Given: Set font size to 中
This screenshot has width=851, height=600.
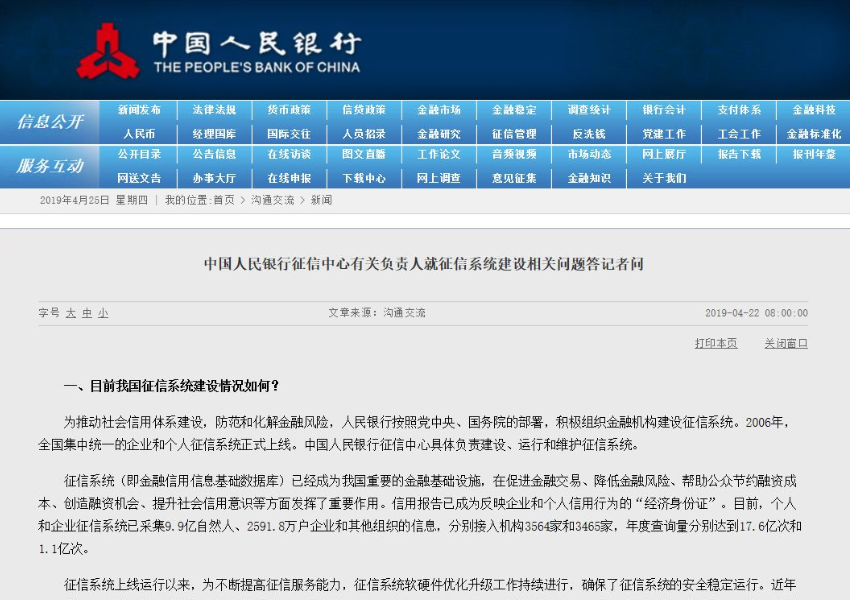Looking at the screenshot, I should pos(87,314).
